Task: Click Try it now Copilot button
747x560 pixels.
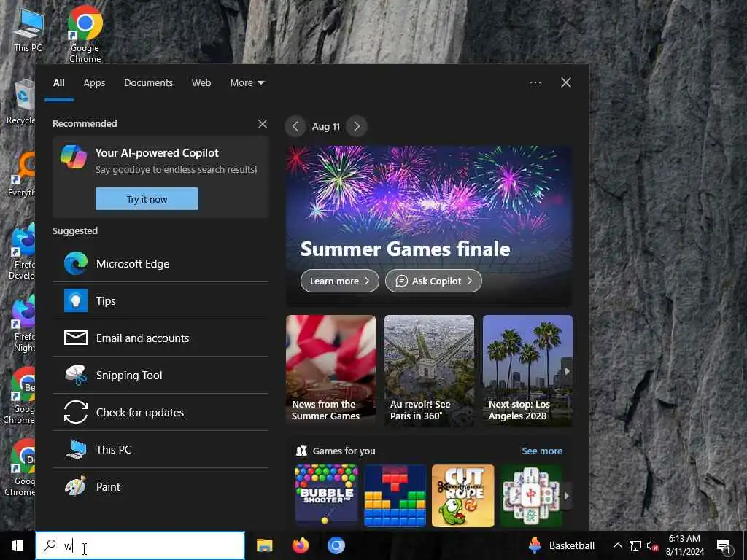Action: pos(147,198)
